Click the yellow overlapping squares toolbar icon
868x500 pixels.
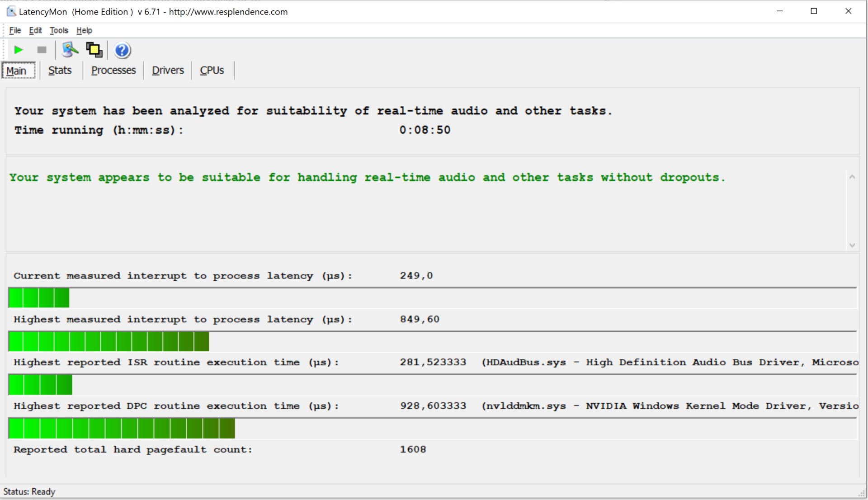[x=94, y=50]
